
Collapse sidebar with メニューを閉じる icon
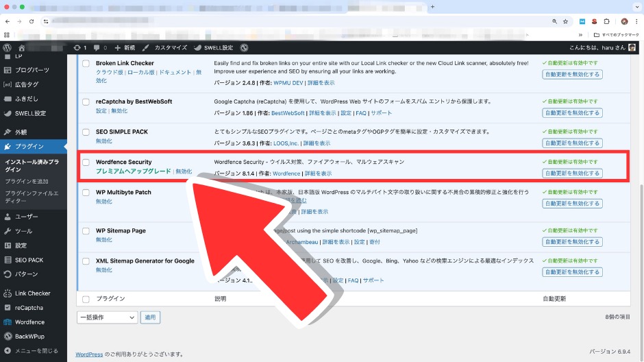(7, 350)
